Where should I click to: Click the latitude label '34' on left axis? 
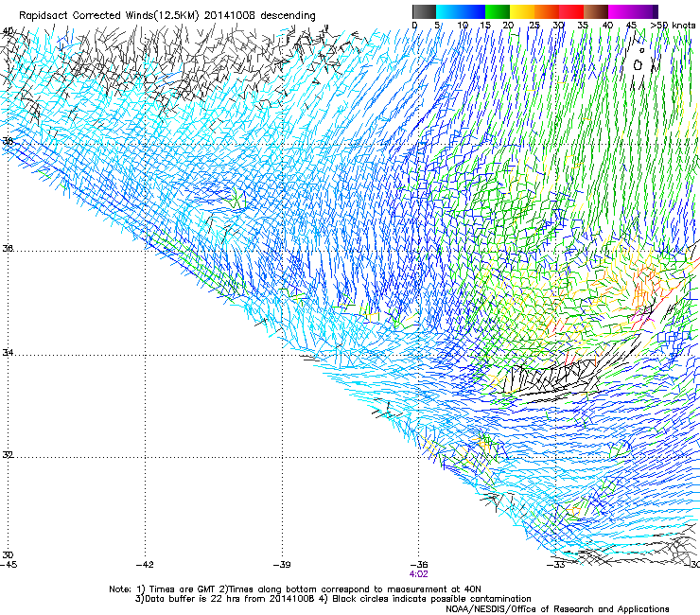tap(8, 352)
